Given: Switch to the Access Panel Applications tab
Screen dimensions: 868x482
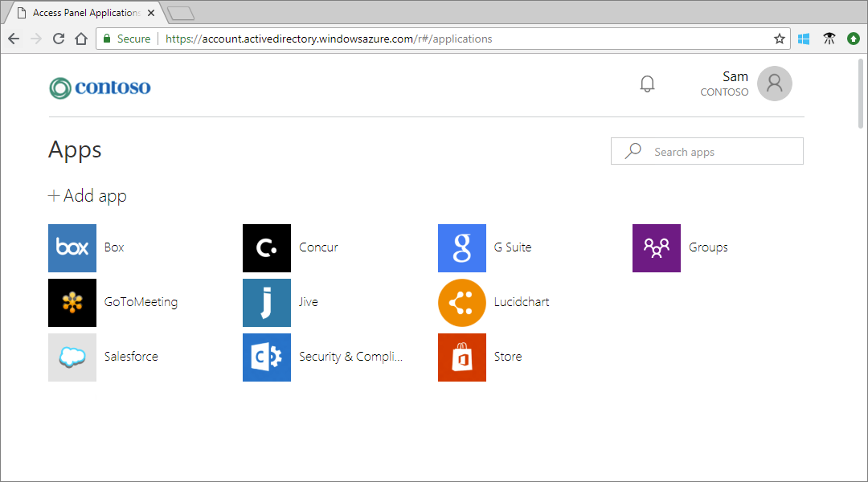Looking at the screenshot, I should (x=86, y=13).
